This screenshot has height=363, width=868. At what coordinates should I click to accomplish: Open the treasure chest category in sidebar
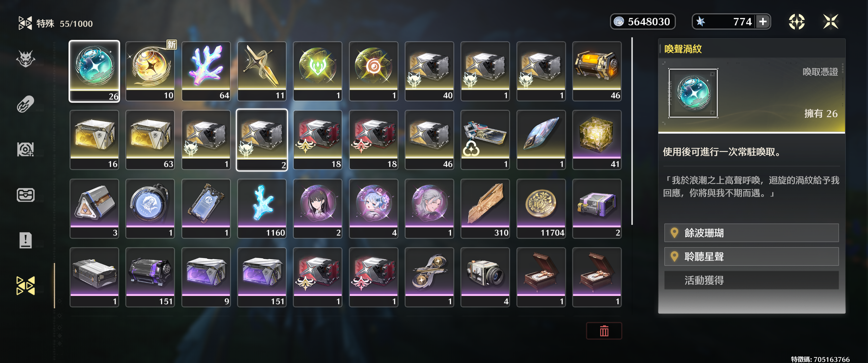25,195
